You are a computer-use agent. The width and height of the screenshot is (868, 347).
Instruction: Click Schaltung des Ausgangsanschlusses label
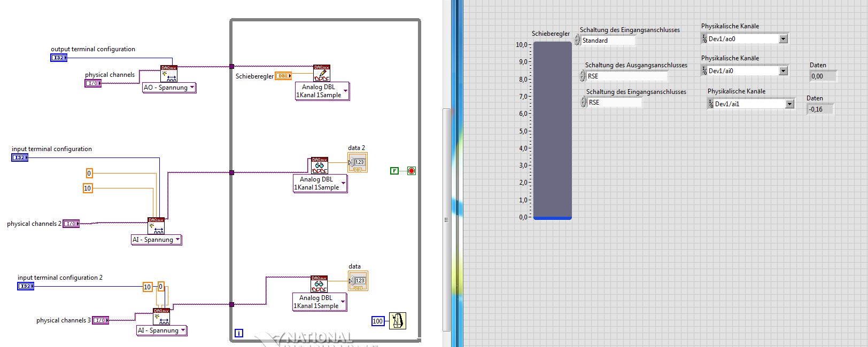tap(636, 65)
